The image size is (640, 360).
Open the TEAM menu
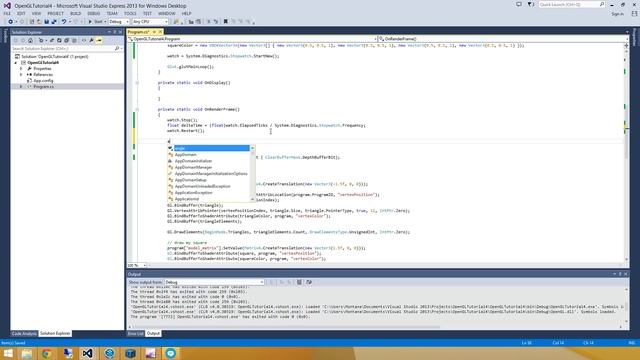tap(112, 13)
